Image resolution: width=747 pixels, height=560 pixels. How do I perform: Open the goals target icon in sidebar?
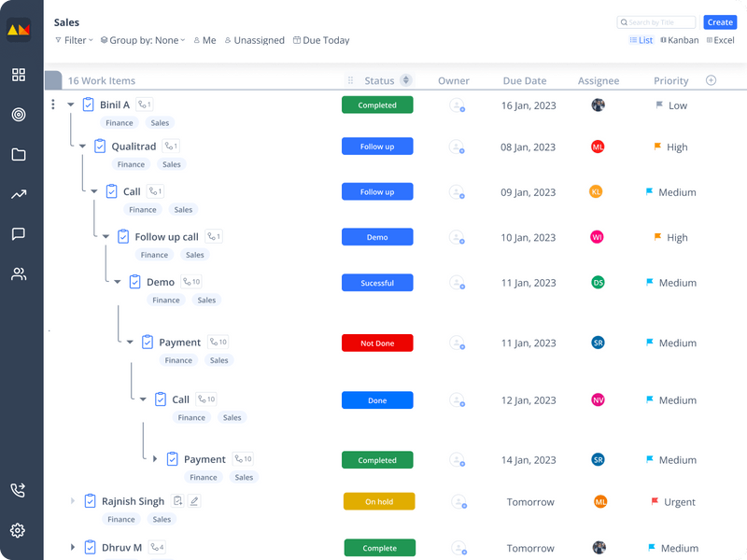[19, 114]
